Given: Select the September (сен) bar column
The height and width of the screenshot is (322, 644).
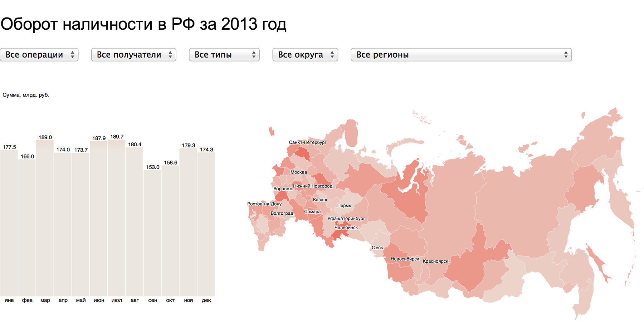Looking at the screenshot, I should pyautogui.click(x=152, y=233).
